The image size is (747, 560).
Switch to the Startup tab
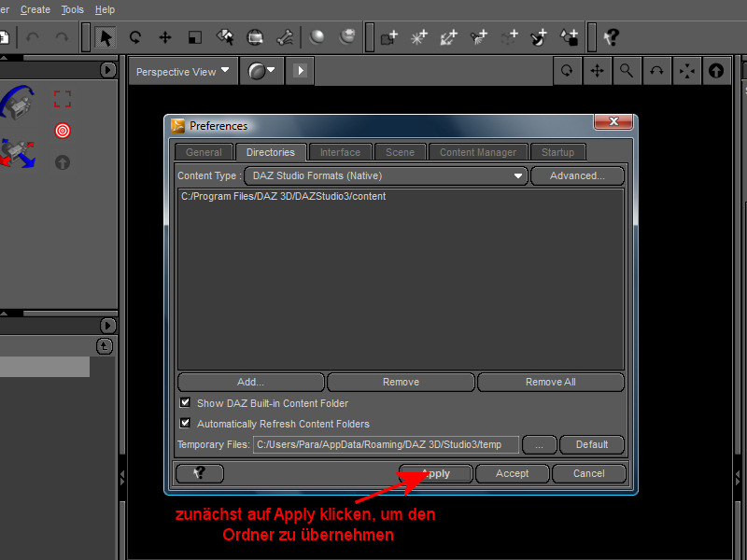pyautogui.click(x=557, y=152)
